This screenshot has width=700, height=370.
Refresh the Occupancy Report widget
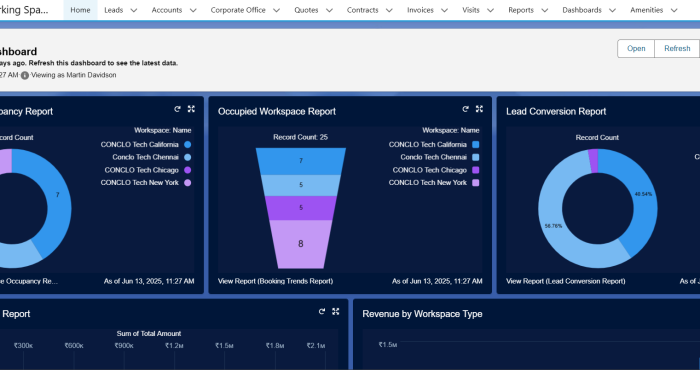177,109
